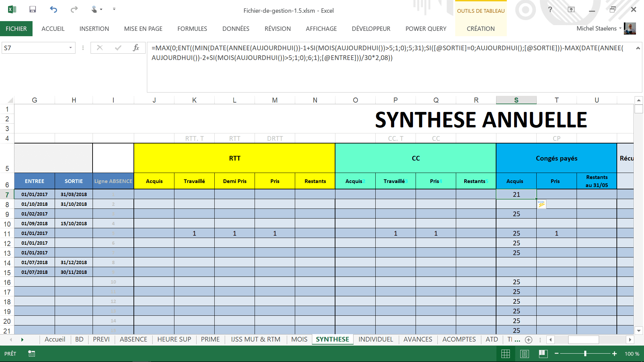644x362 pixels.
Task: Open the Help question mark icon
Action: pos(550,9)
